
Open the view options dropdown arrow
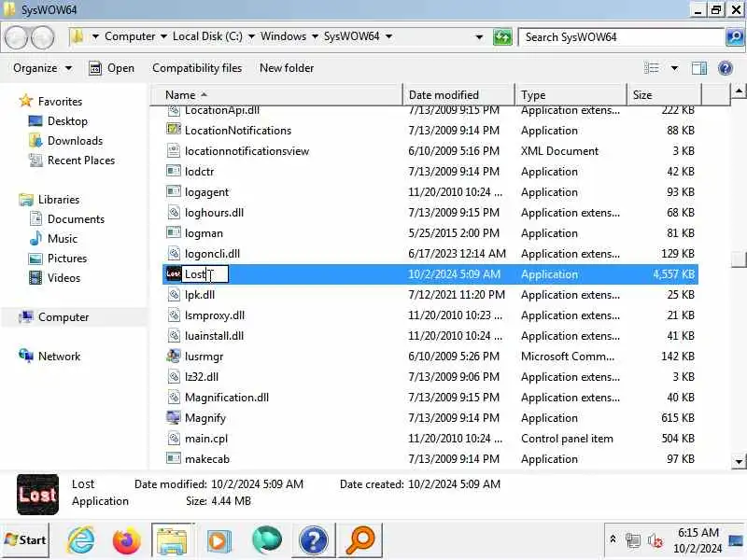(x=674, y=68)
